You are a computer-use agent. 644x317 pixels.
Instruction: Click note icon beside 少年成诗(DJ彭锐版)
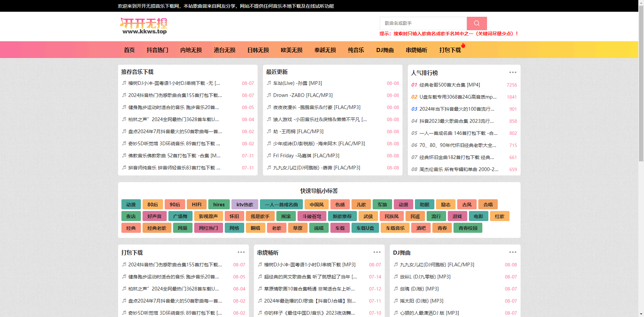269,143
